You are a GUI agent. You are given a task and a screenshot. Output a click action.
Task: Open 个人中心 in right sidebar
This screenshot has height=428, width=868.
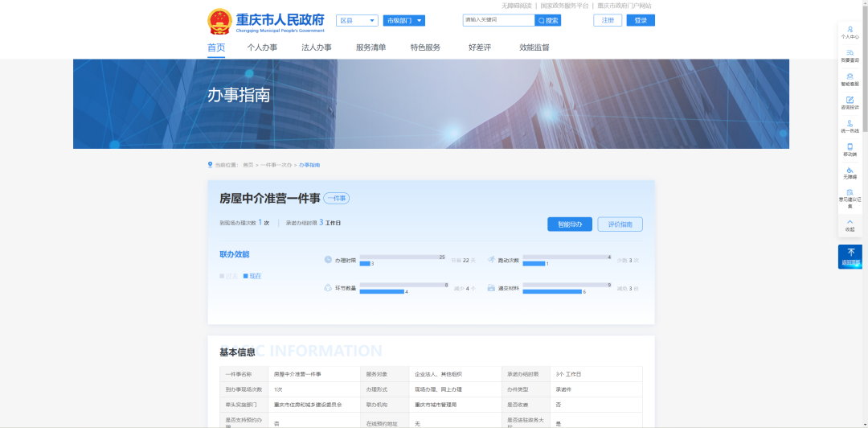click(x=850, y=32)
